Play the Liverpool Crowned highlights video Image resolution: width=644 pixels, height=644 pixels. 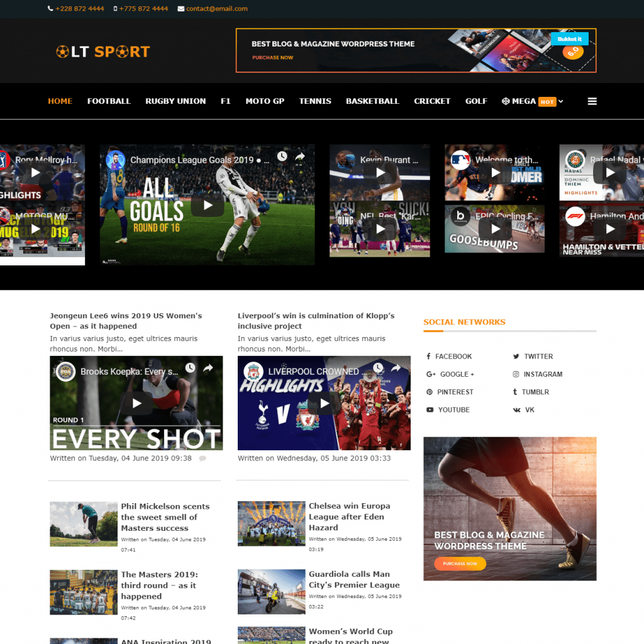tap(324, 403)
